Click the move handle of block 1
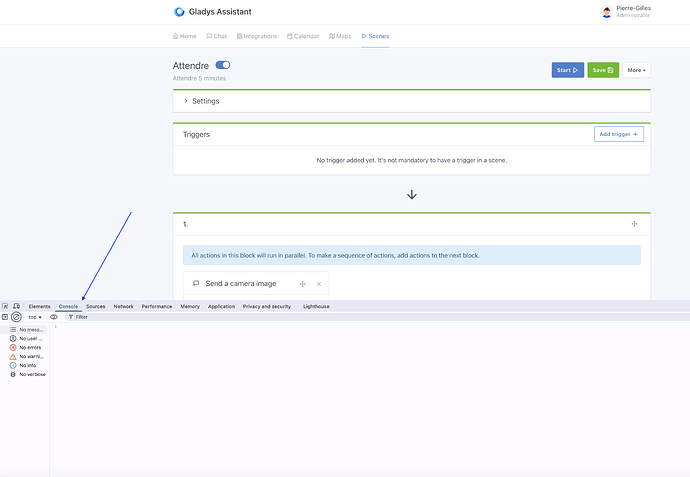The width and height of the screenshot is (690, 477). pyautogui.click(x=634, y=224)
